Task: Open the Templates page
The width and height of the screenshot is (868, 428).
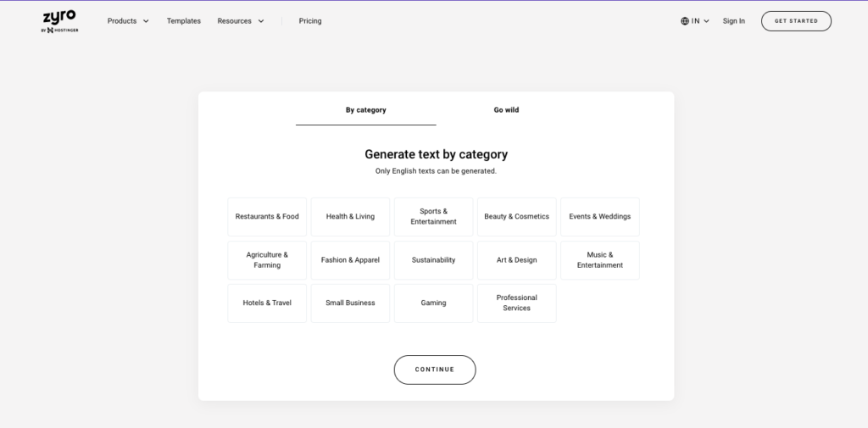Action: tap(184, 21)
